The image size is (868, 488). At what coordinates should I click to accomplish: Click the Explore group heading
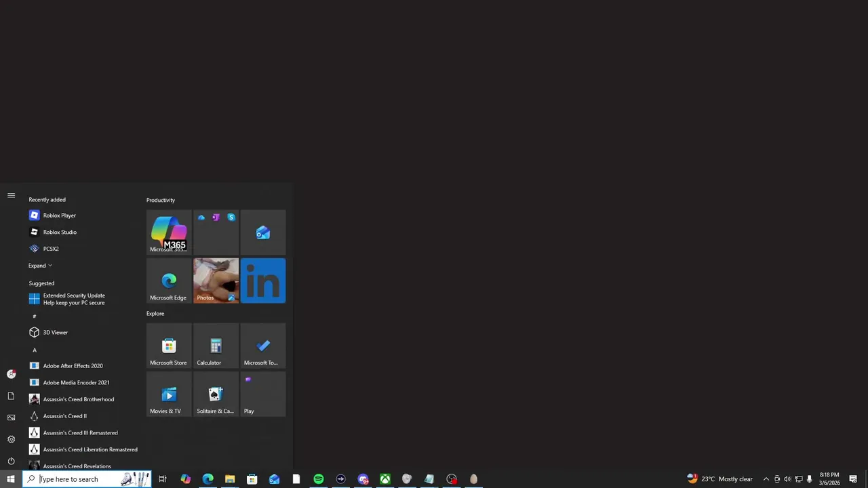coord(155,313)
